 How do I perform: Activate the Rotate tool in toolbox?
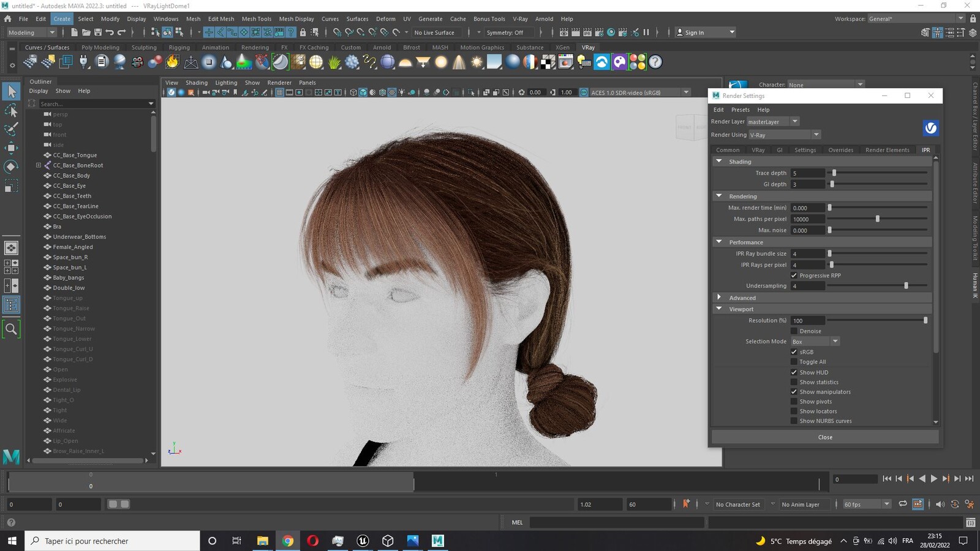coord(11,167)
